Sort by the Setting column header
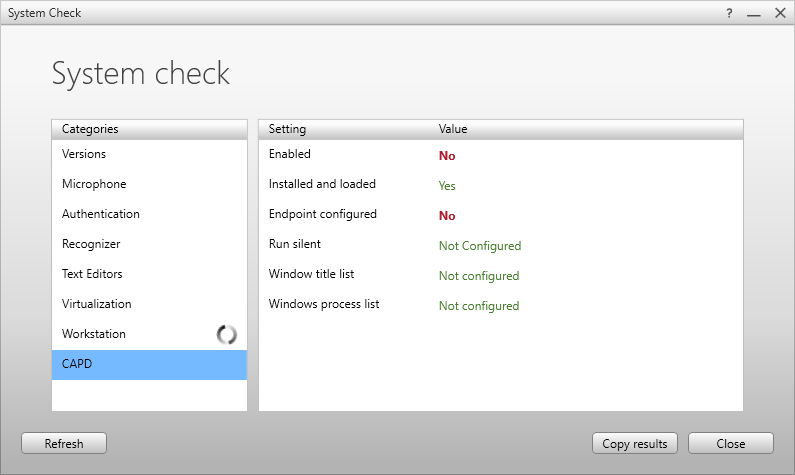 [x=288, y=129]
